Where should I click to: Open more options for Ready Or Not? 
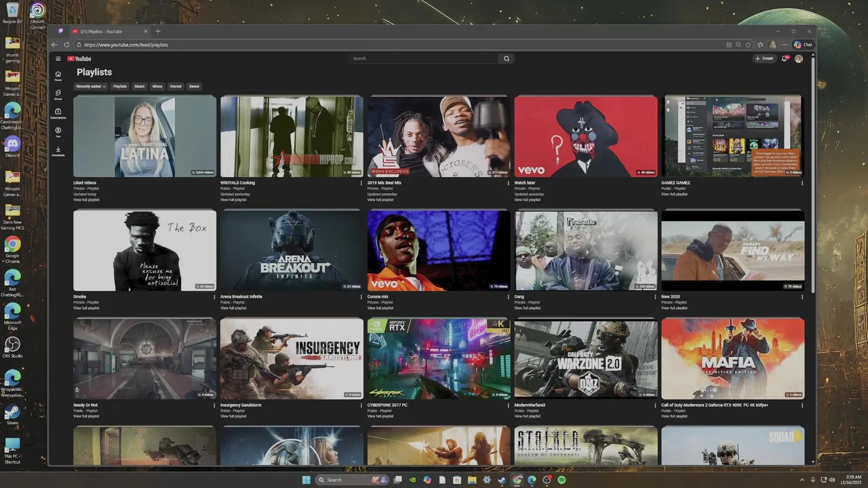[214, 405]
